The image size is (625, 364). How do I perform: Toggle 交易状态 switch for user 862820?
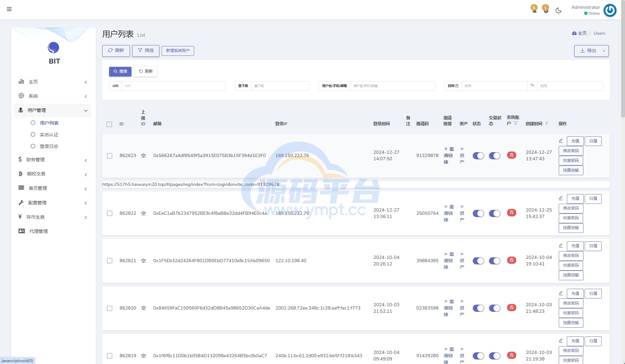click(494, 308)
